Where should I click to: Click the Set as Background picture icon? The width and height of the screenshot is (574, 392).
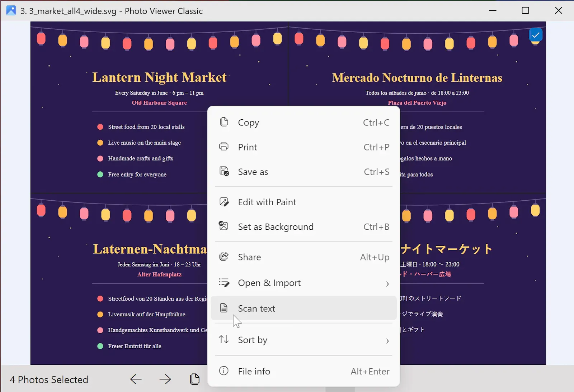[224, 226]
